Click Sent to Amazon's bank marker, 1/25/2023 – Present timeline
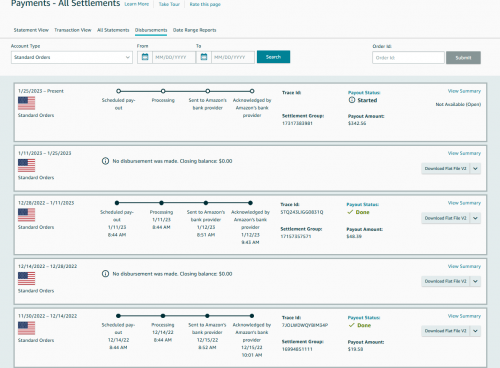 pos(208,91)
